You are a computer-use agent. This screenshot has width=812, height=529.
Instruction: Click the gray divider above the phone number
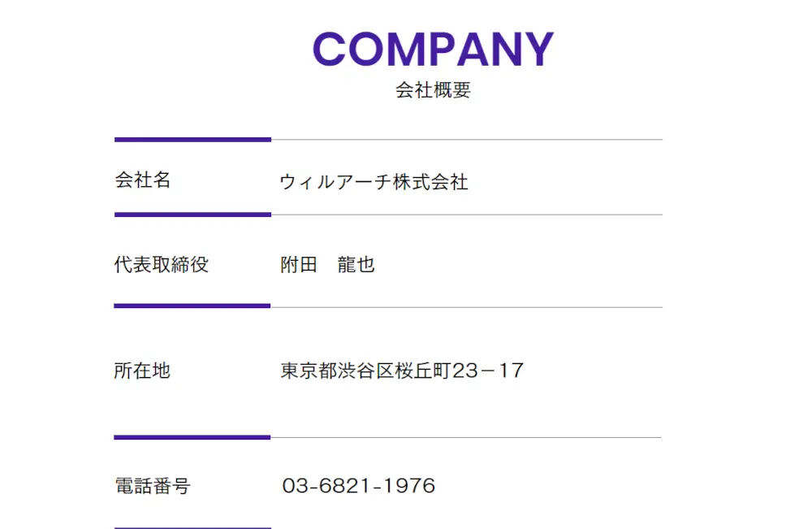pos(467,437)
